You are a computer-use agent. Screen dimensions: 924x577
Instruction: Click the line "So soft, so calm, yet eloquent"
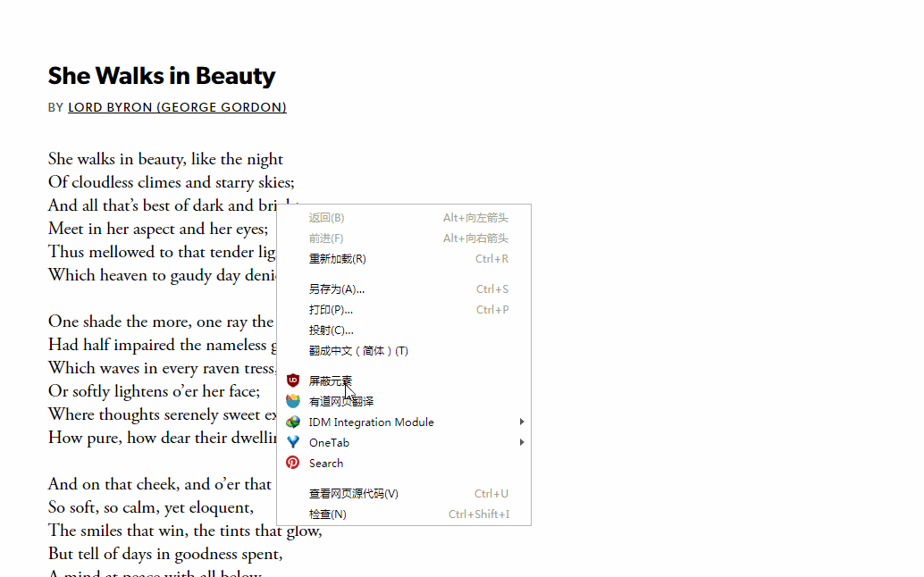(151, 508)
